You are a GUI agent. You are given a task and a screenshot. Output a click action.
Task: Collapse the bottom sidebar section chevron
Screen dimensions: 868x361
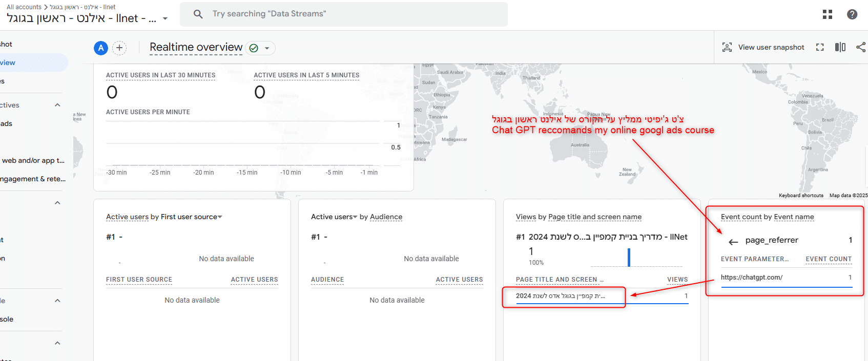(57, 343)
